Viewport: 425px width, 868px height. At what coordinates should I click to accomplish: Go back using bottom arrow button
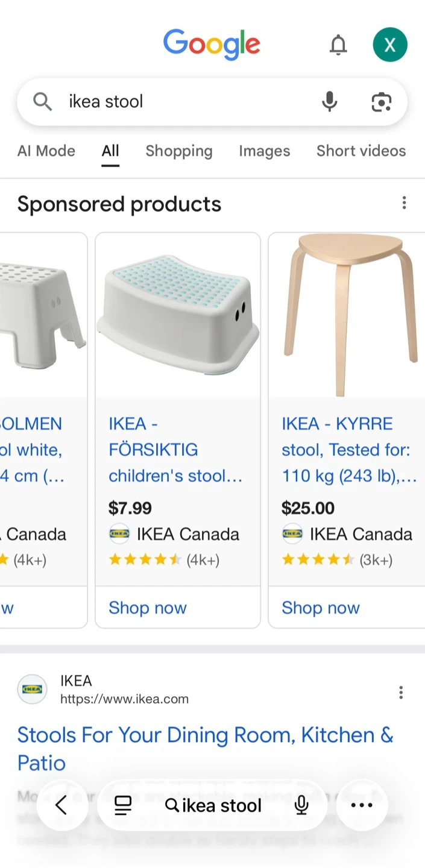click(61, 805)
